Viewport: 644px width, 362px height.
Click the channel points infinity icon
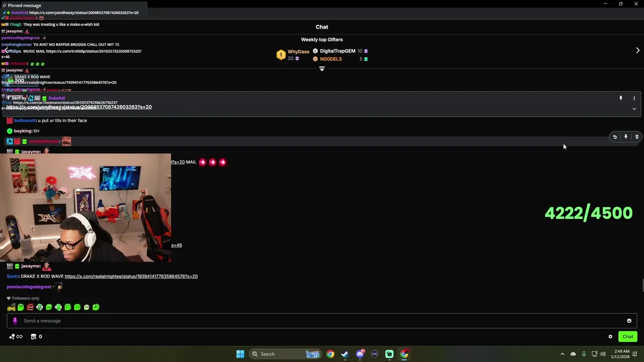16,337
